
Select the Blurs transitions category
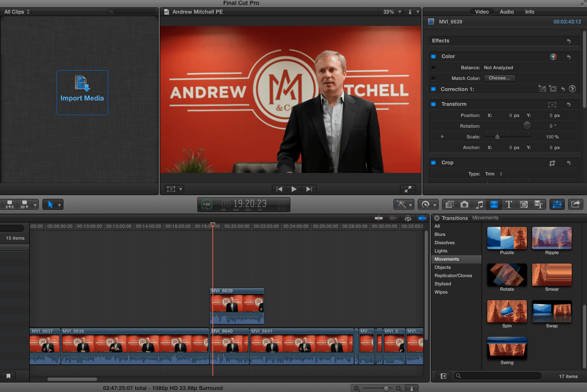pyautogui.click(x=440, y=234)
